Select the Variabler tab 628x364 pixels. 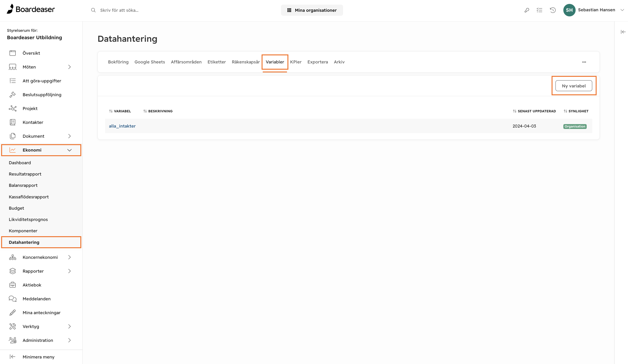275,62
